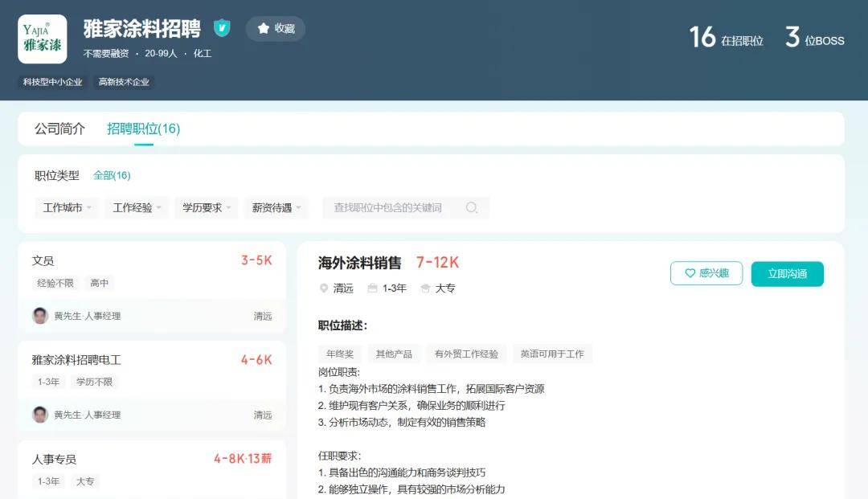This screenshot has width=868, height=499.
Task: Click 黄先生 avatar in 电工 job card
Action: pyautogui.click(x=40, y=415)
